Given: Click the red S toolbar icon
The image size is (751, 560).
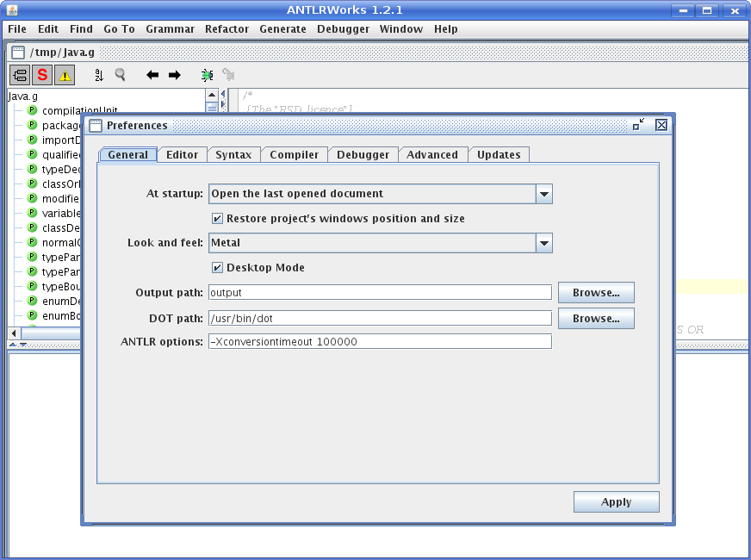Looking at the screenshot, I should pyautogui.click(x=42, y=75).
